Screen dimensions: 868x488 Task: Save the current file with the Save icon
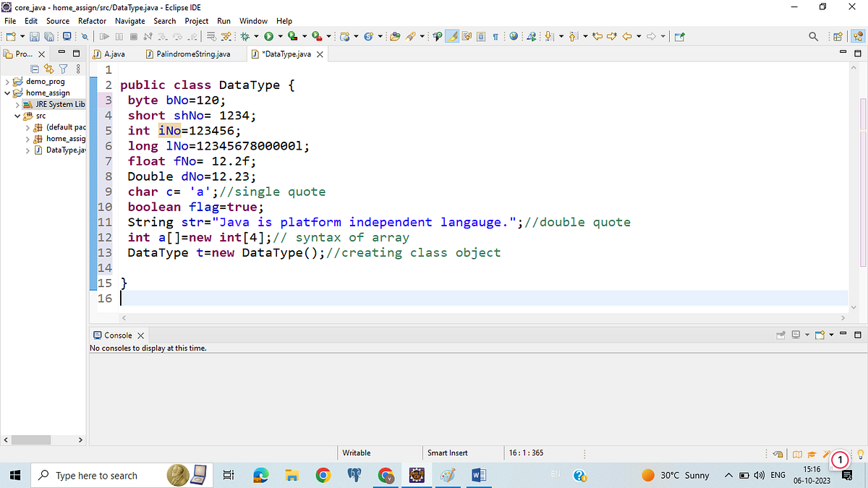[x=34, y=36]
